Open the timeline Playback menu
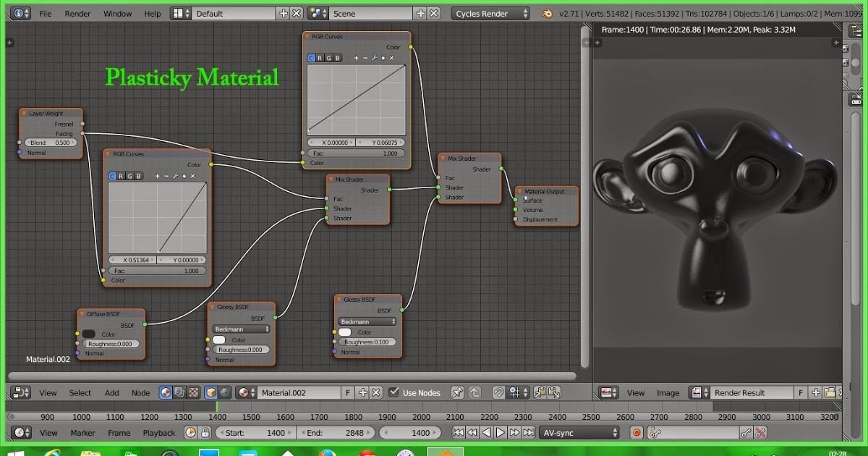Screen dimensions: 868x456 [158, 433]
